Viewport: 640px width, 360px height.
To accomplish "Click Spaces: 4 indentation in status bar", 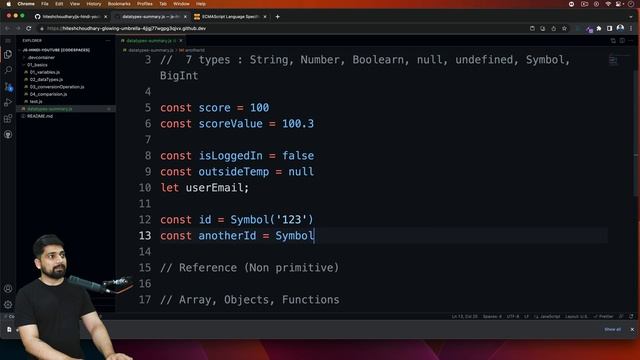I will tap(492, 316).
